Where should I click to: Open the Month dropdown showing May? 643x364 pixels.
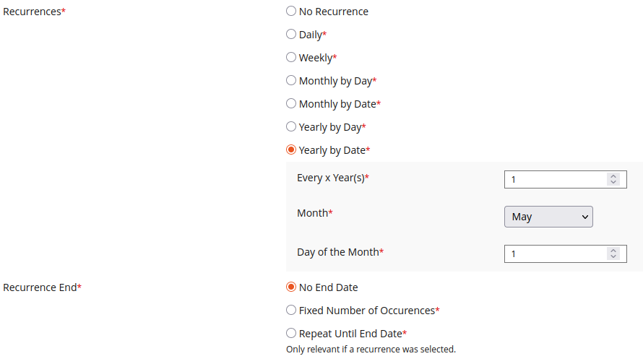[548, 217]
